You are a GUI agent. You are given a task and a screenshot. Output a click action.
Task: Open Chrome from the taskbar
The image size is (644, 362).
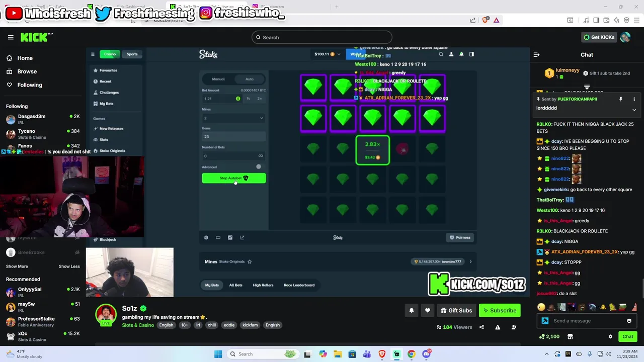click(x=411, y=354)
